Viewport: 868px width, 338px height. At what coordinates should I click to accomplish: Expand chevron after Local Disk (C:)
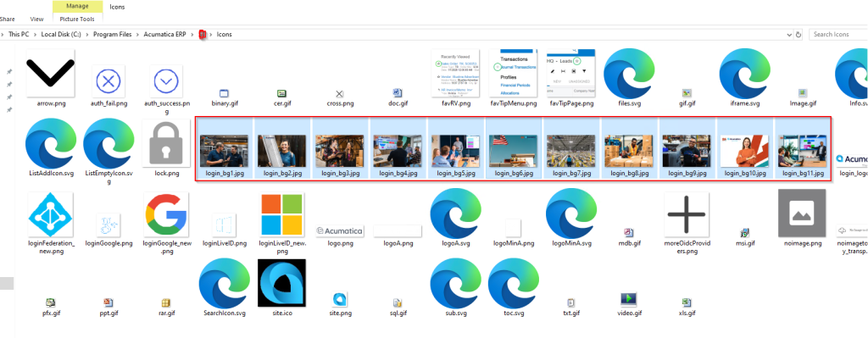[x=87, y=34]
